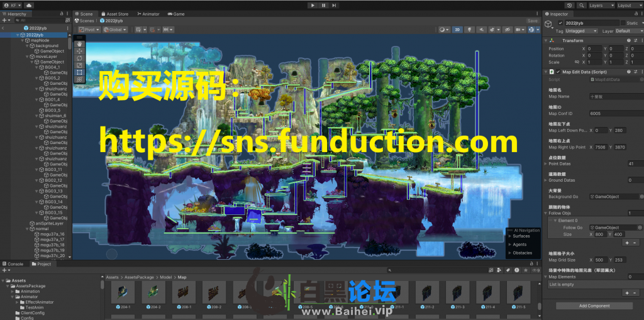
Task: Toggle 2D scene view mode
Action: click(x=457, y=30)
